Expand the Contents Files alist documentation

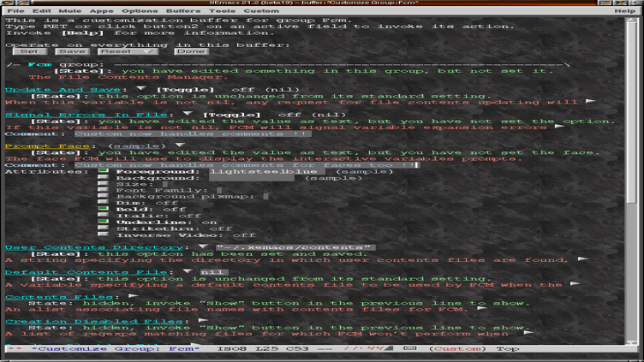[x=482, y=308]
